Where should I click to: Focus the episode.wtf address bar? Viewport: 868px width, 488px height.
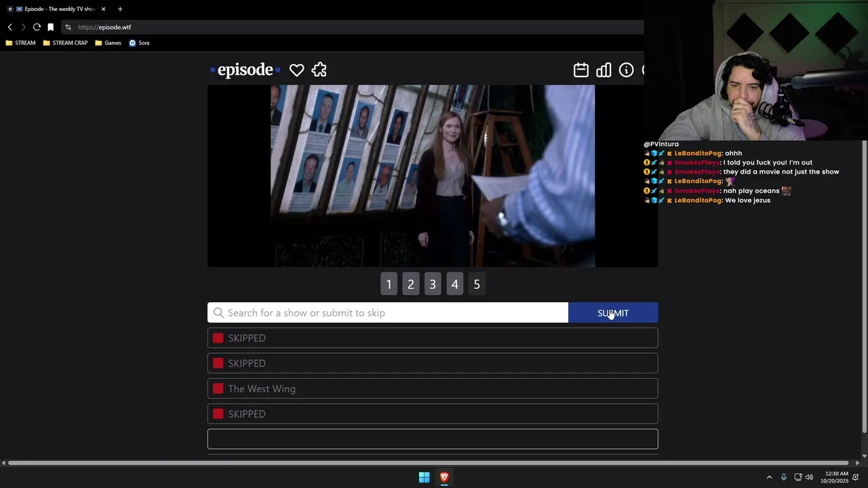[353, 27]
